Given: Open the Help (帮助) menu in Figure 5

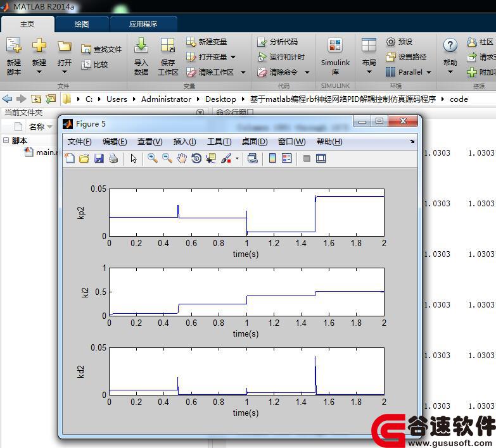Looking at the screenshot, I should click(x=329, y=142).
